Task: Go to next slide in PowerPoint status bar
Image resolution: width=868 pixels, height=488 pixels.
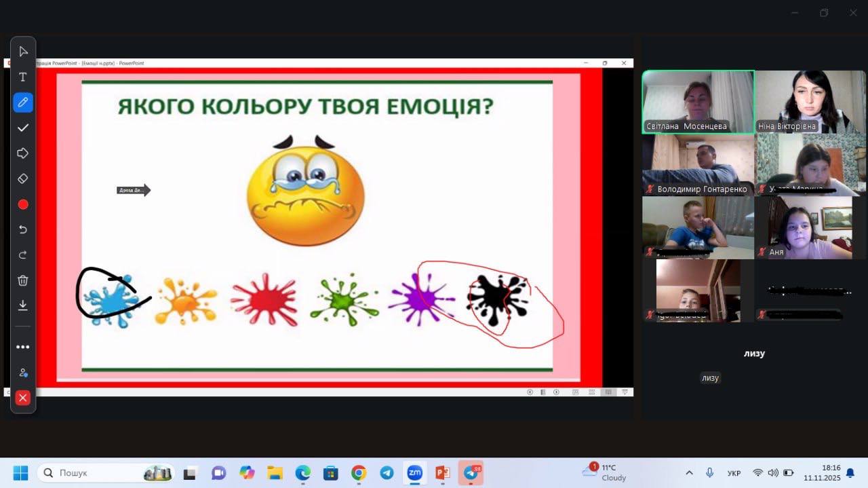Action: click(x=557, y=392)
